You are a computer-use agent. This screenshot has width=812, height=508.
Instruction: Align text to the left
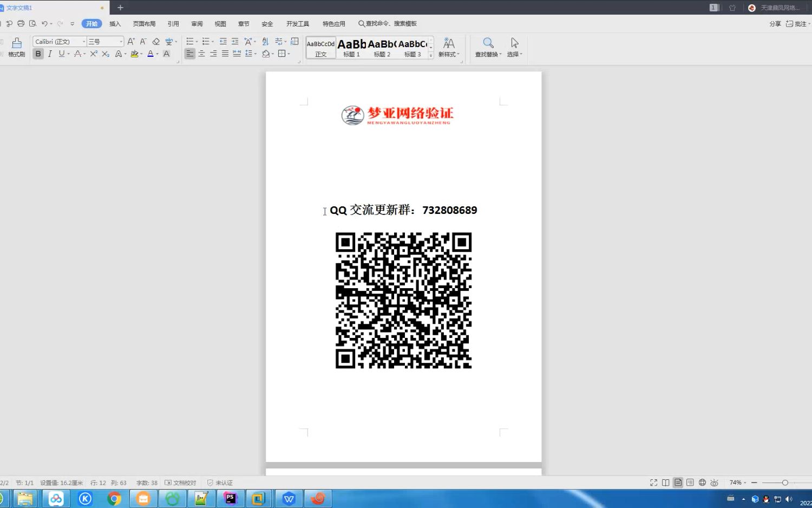click(189, 54)
